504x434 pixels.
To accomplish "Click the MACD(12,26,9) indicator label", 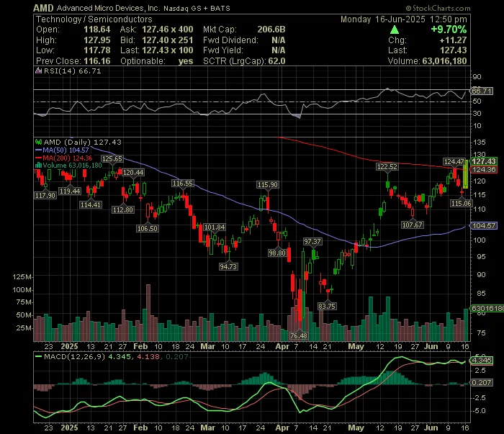I will (x=75, y=356).
